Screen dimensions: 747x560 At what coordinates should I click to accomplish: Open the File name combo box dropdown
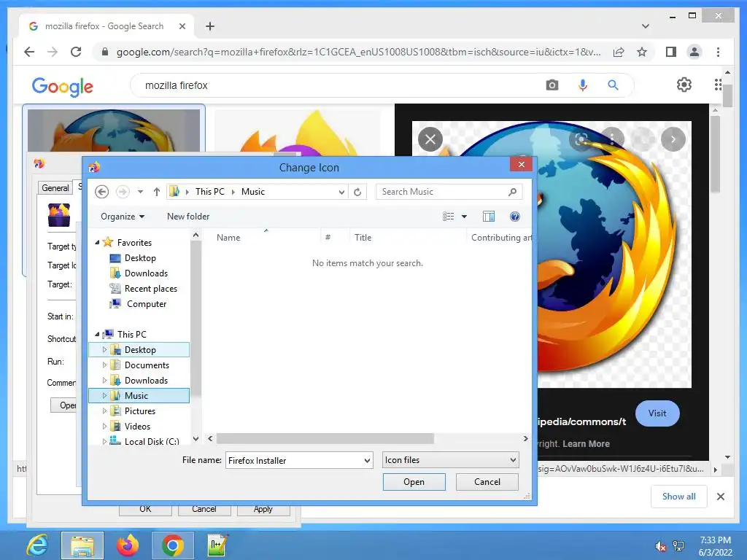pos(367,461)
